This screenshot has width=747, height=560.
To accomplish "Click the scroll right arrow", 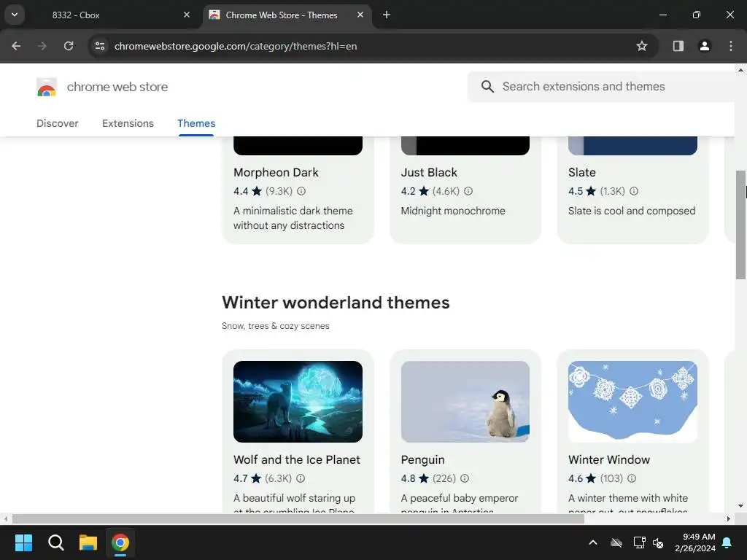I will coord(729,518).
